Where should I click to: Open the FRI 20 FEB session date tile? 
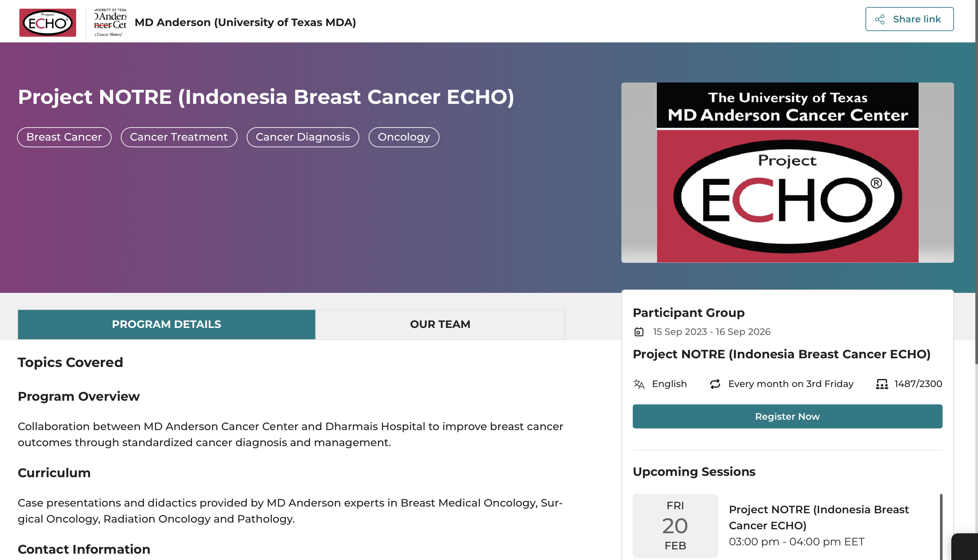click(675, 525)
